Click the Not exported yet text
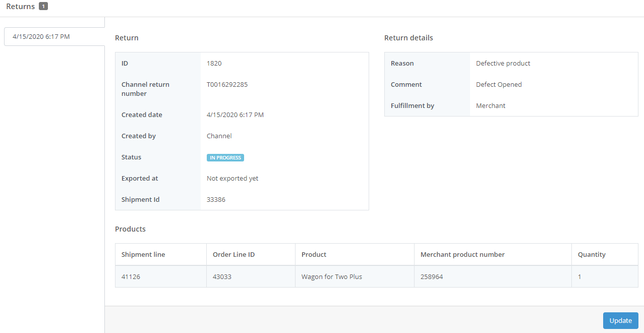Viewport: 644px width, 333px height. [x=232, y=178]
